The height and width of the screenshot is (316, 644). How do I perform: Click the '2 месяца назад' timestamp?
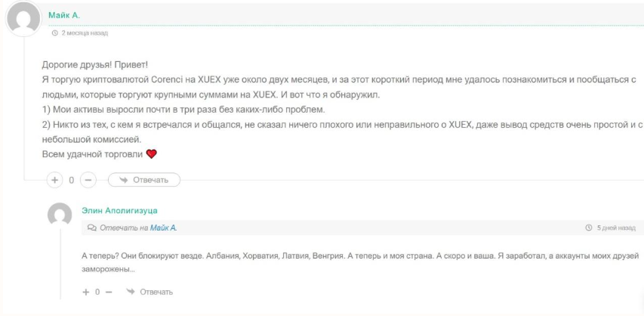[x=85, y=33]
